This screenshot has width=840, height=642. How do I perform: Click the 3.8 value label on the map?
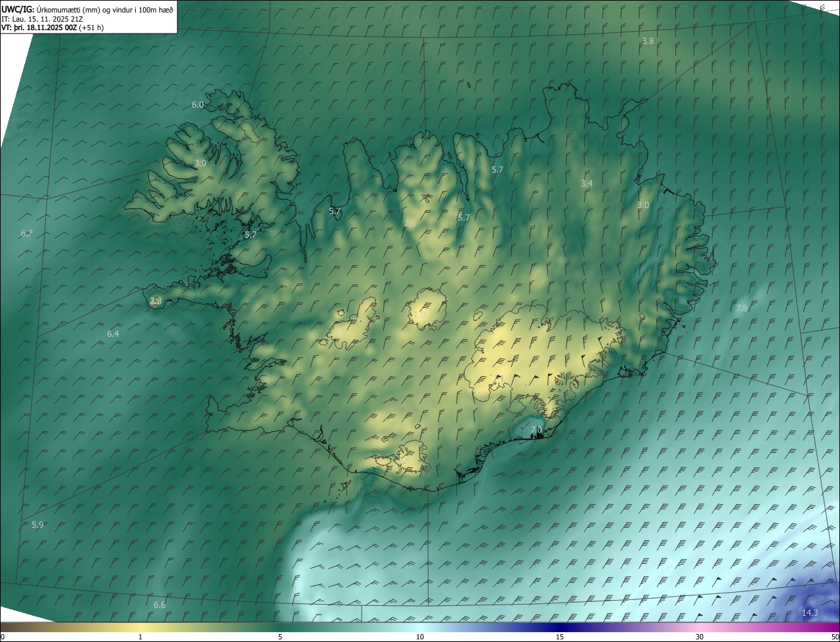(648, 41)
